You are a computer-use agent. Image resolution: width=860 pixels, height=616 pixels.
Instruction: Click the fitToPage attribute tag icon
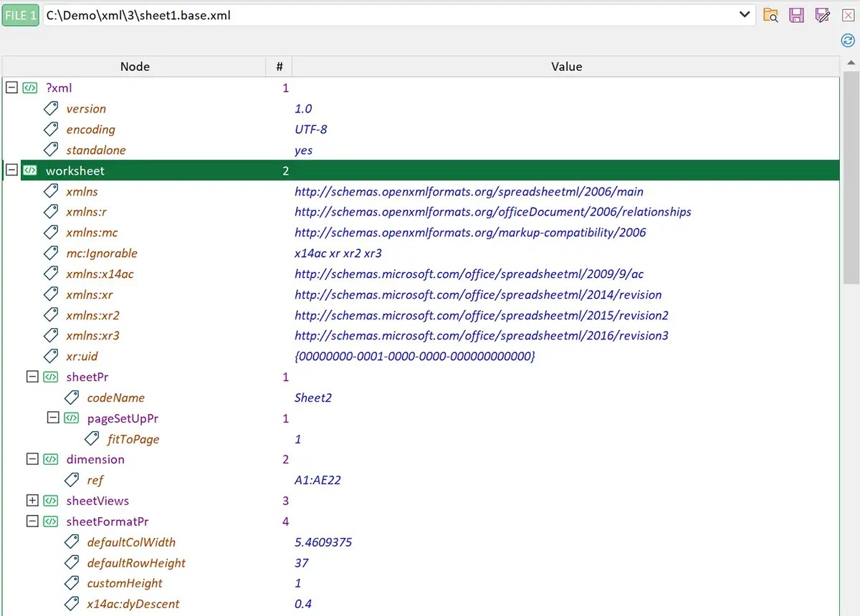coord(92,439)
